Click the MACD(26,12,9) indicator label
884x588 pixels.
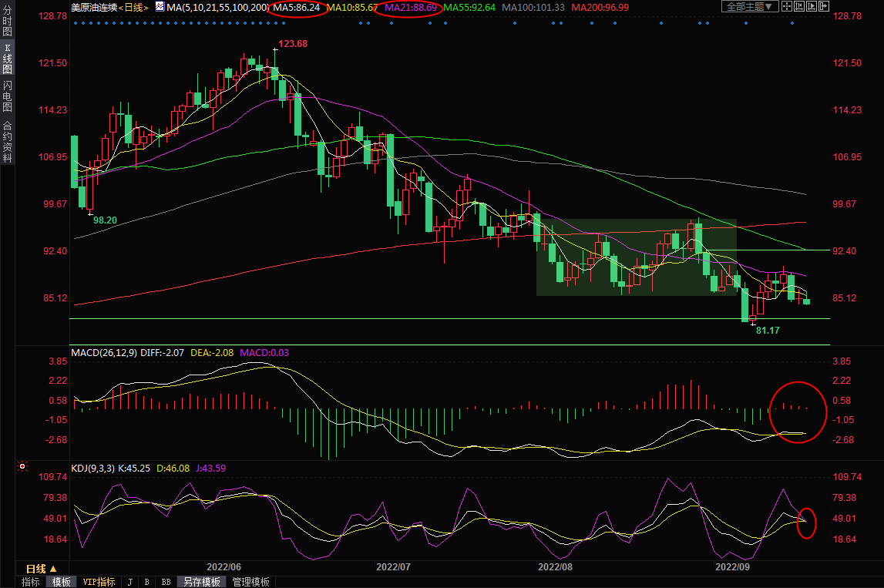104,353
